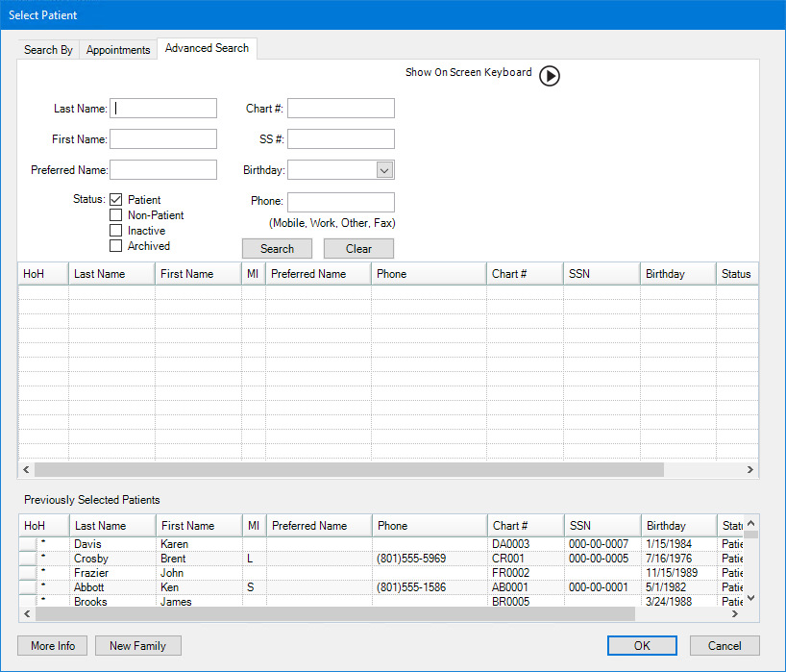The image size is (786, 672).
Task: Click the Phone search field
Action: [x=341, y=201]
